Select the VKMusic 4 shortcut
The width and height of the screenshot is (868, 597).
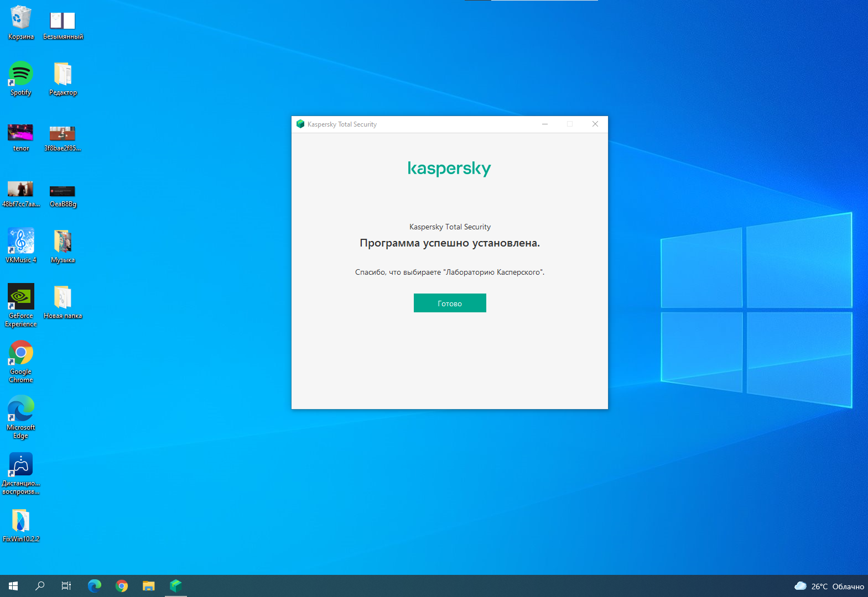coord(21,246)
